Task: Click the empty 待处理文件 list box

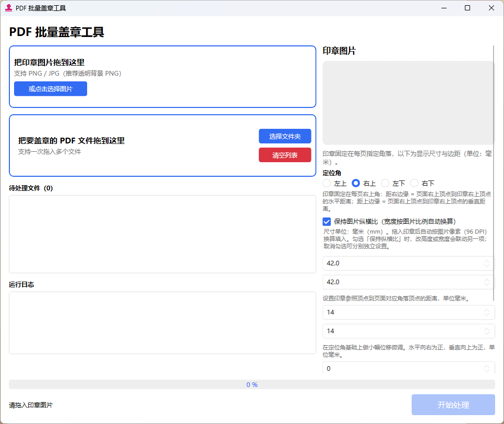Action: click(163, 234)
